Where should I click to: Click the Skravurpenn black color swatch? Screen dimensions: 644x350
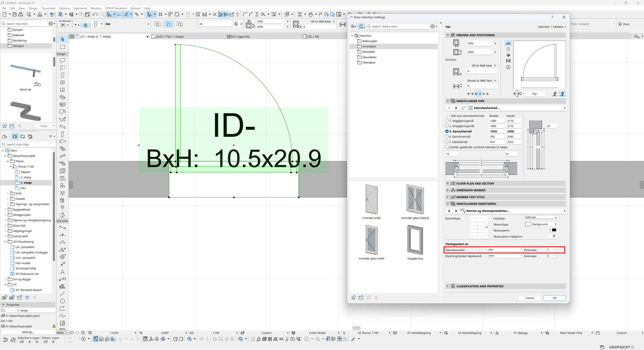click(x=554, y=230)
